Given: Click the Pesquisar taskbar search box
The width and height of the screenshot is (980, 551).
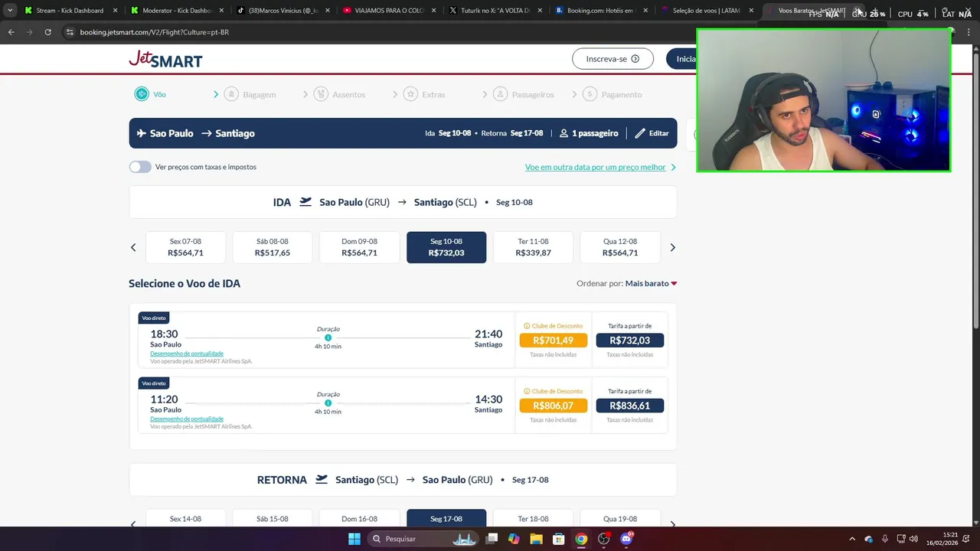Looking at the screenshot, I should point(422,539).
